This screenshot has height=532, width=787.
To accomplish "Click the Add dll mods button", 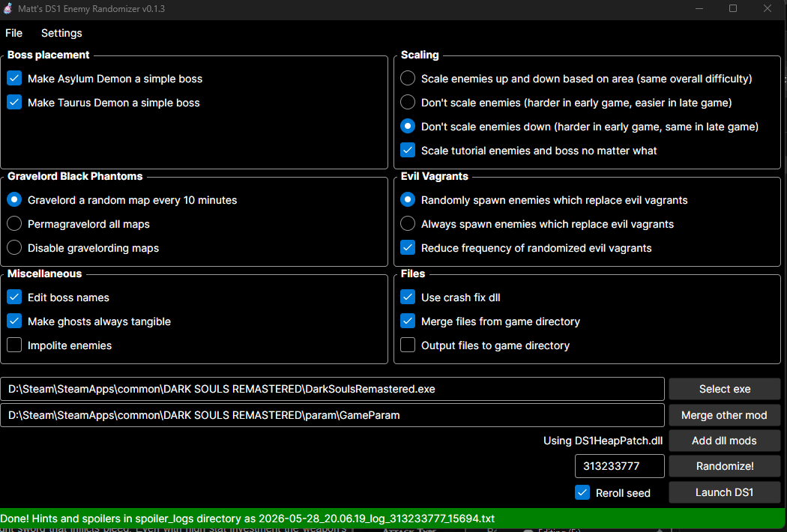I will click(x=724, y=441).
